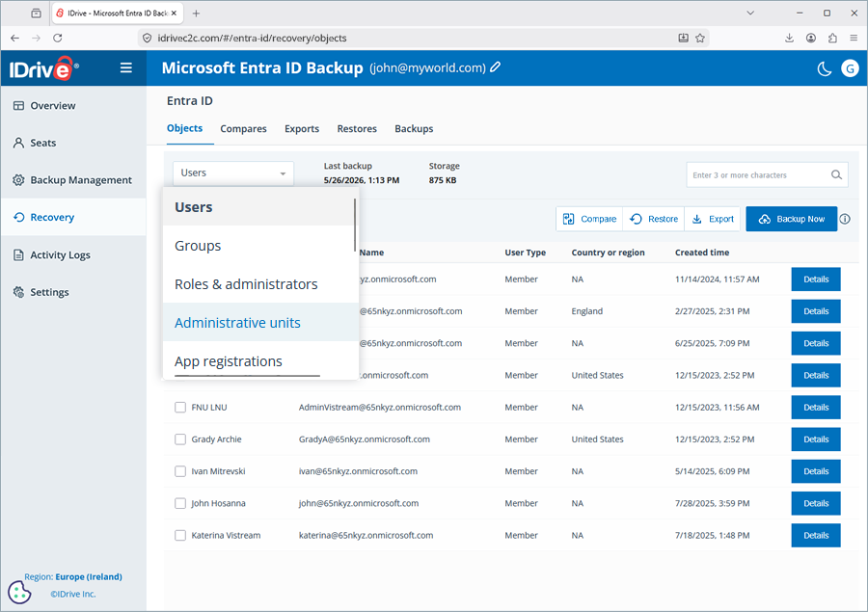Switch to dark mode moon icon

pyautogui.click(x=825, y=68)
